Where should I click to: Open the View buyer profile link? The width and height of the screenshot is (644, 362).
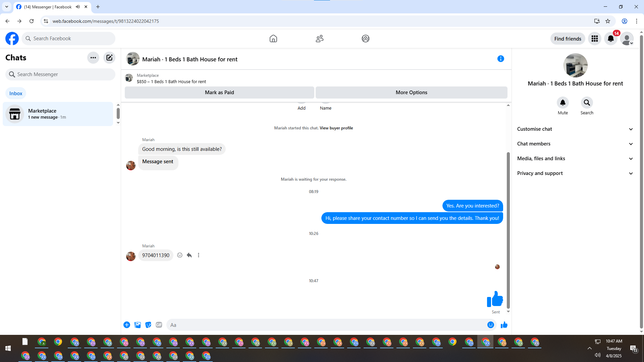coord(336,128)
